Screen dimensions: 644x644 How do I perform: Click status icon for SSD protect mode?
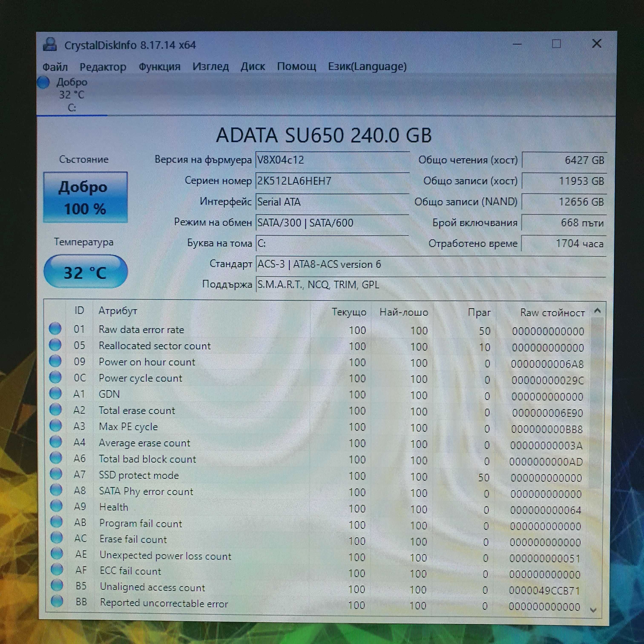pos(56,474)
